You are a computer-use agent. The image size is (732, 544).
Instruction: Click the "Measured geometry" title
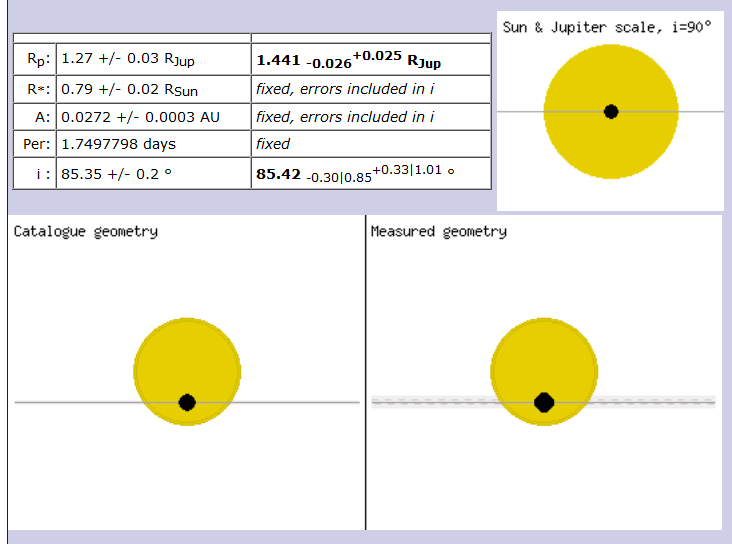[x=438, y=232]
